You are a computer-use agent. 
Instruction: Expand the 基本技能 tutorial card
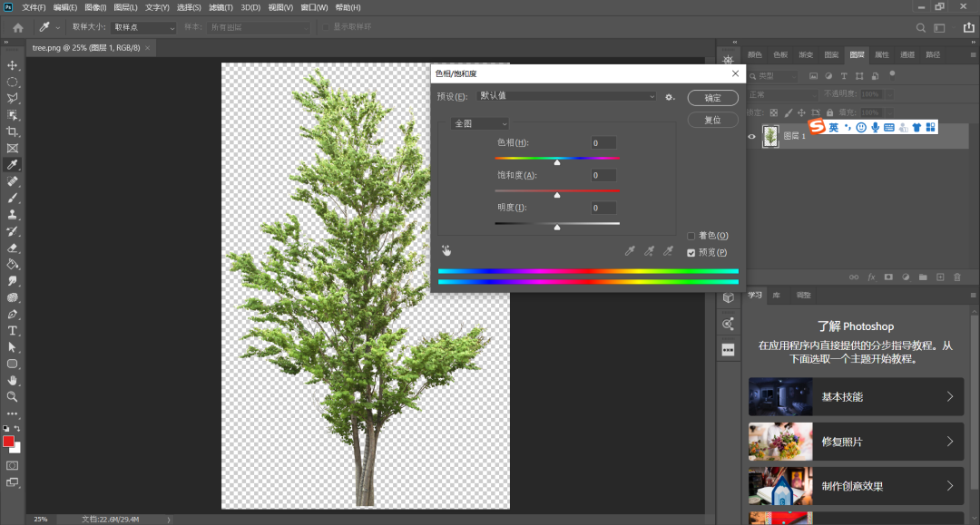(857, 397)
